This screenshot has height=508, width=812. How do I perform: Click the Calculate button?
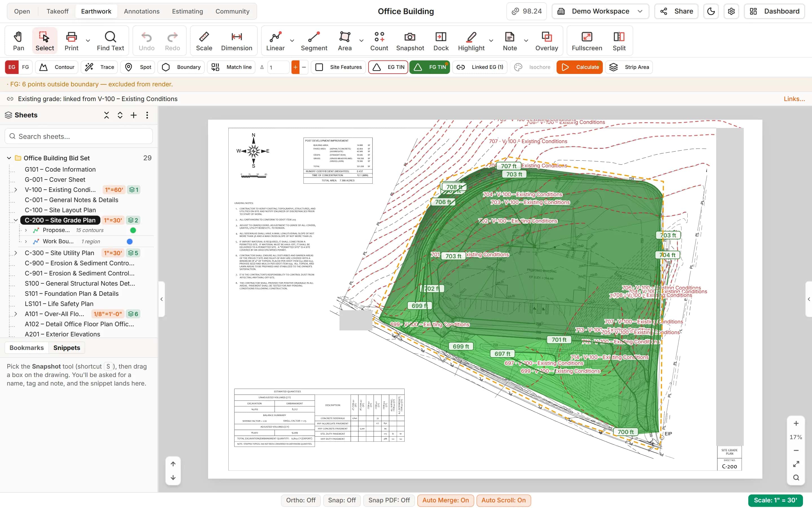[x=579, y=67]
